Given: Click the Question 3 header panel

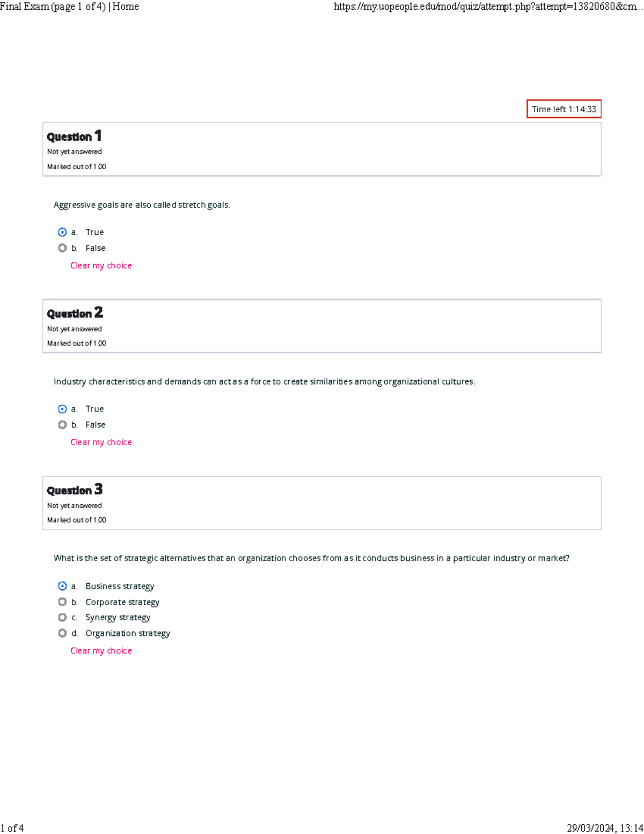Looking at the screenshot, I should 322,502.
